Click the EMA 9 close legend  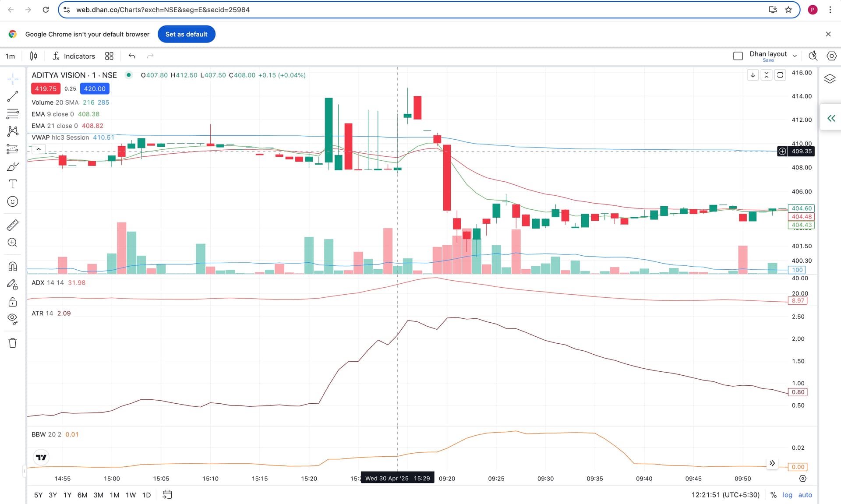click(53, 114)
